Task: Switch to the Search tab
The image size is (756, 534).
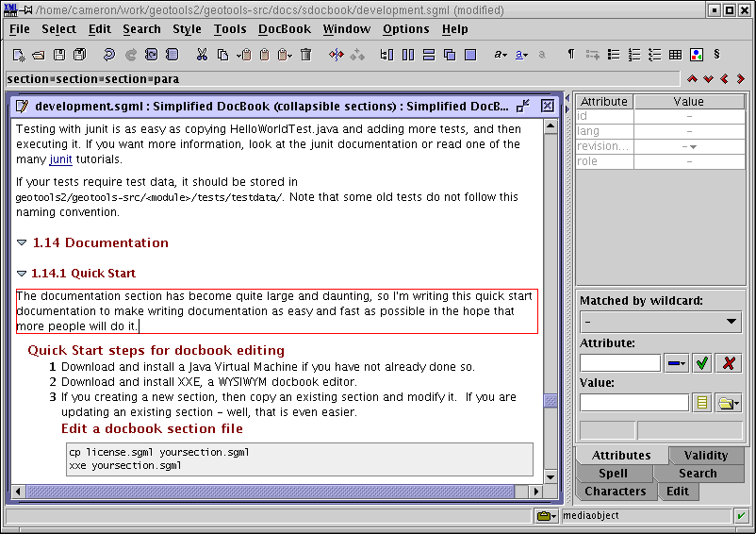Action: [698, 474]
